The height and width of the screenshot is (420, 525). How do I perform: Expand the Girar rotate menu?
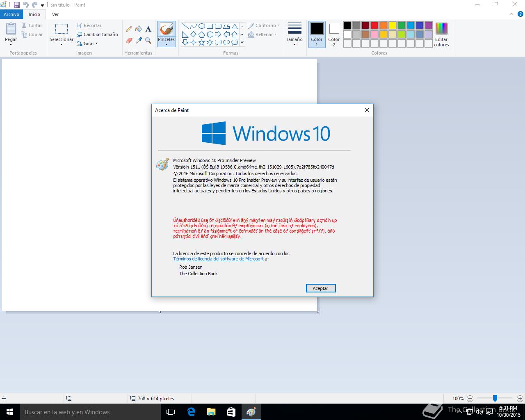click(87, 43)
